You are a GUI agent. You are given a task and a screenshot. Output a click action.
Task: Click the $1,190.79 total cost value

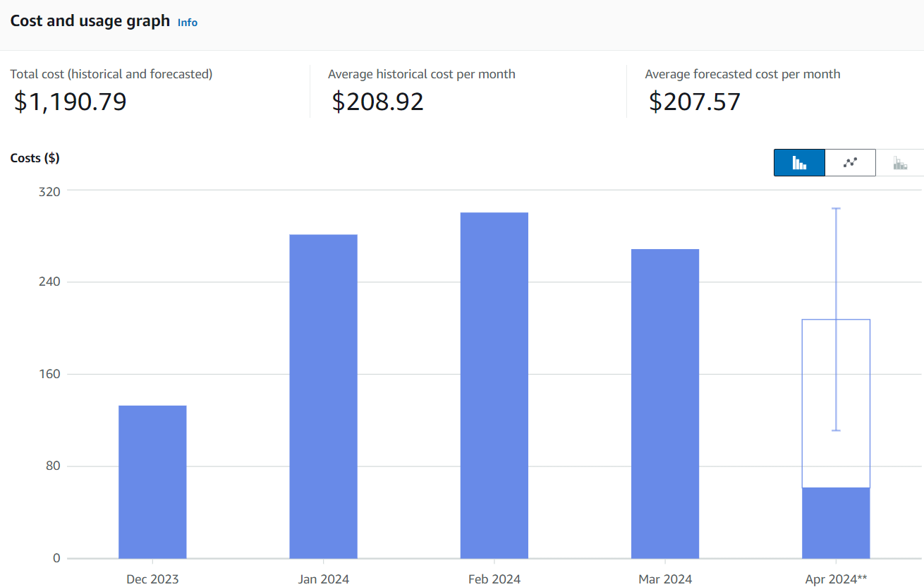[71, 102]
